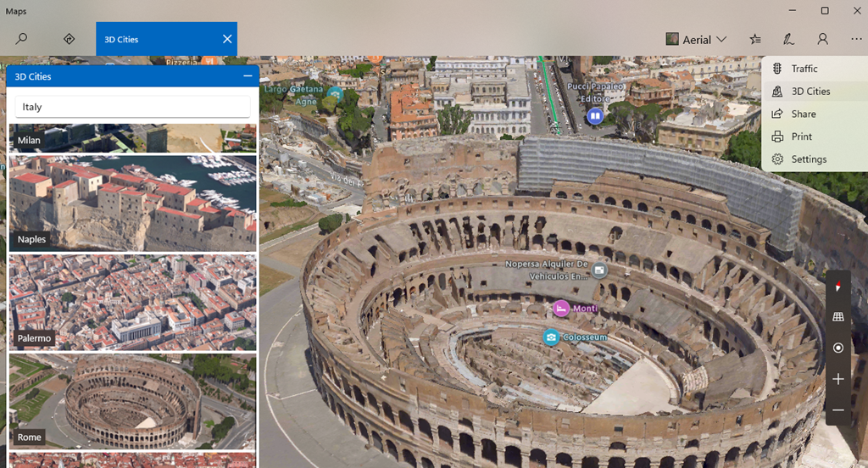Open the three-dot See more menu

pyautogui.click(x=856, y=39)
